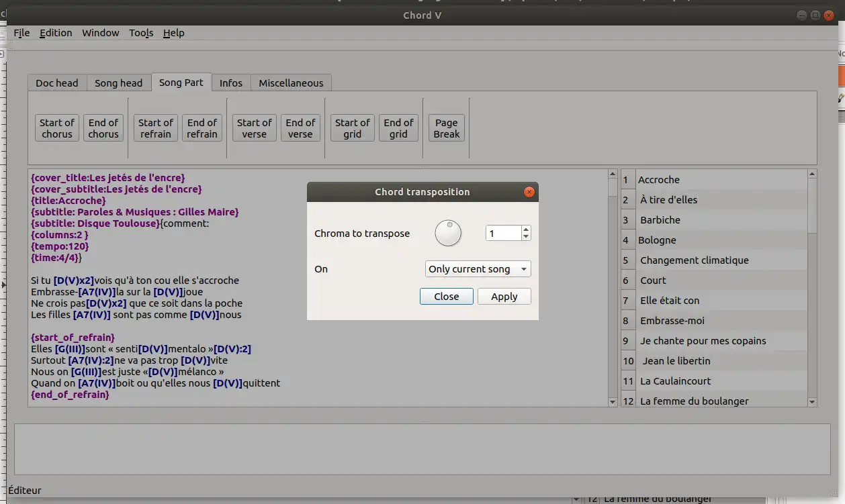Image resolution: width=845 pixels, height=504 pixels.
Task: Decrease chroma value with down arrow
Action: 526,237
